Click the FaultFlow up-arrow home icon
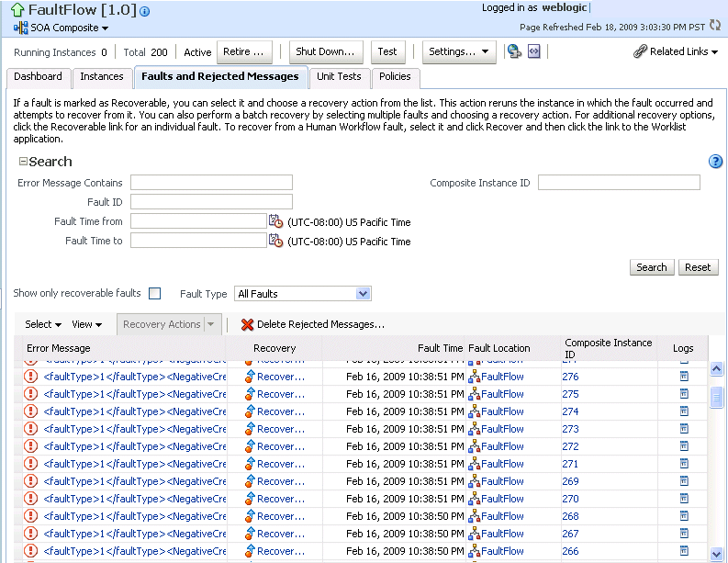Viewport: 728px width, 563px height. [17, 10]
